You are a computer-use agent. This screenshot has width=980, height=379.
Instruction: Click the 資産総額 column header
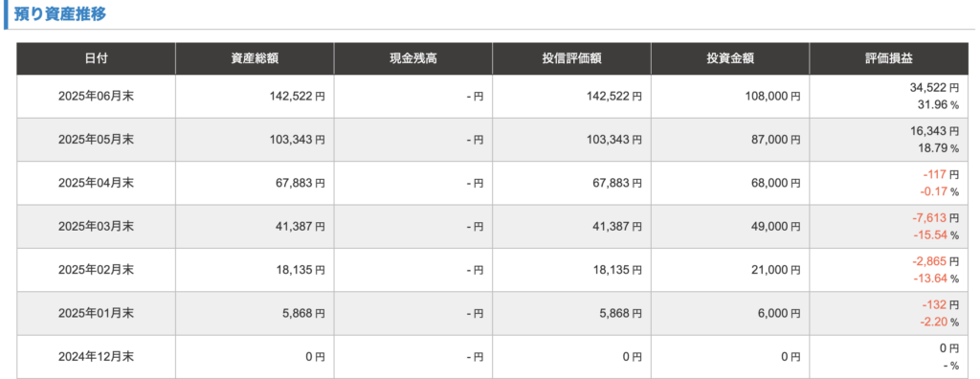point(255,58)
